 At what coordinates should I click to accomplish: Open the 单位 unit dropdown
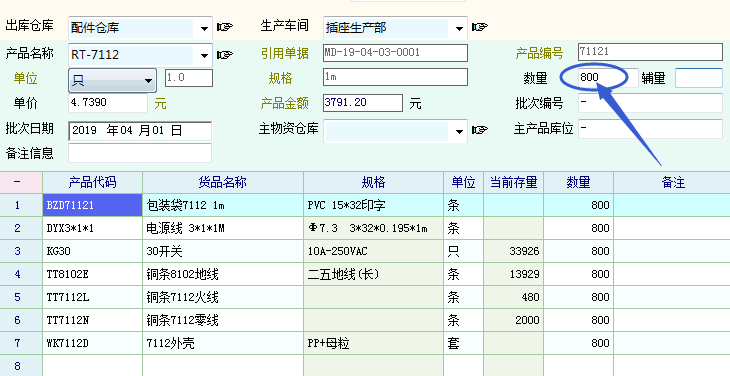tap(149, 81)
